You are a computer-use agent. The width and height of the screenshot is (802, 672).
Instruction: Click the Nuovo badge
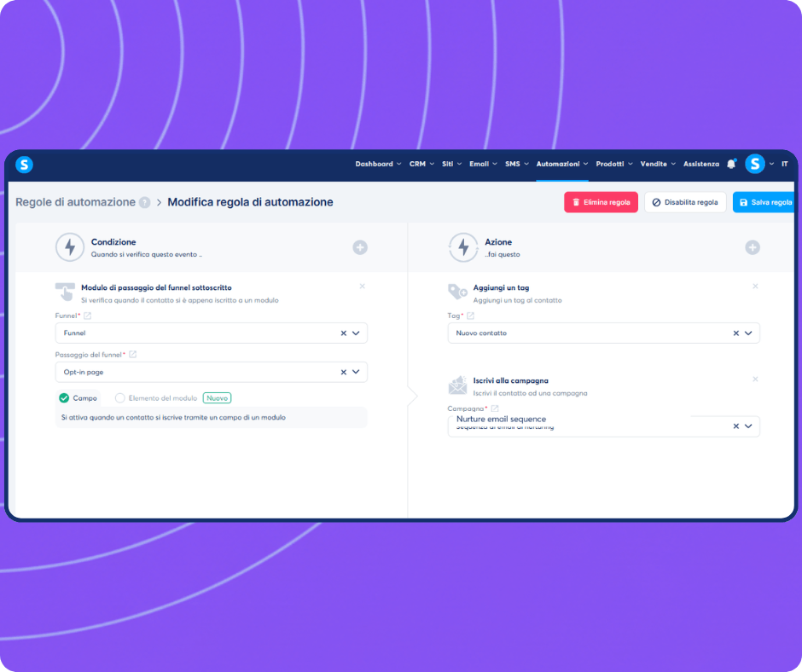coord(217,398)
